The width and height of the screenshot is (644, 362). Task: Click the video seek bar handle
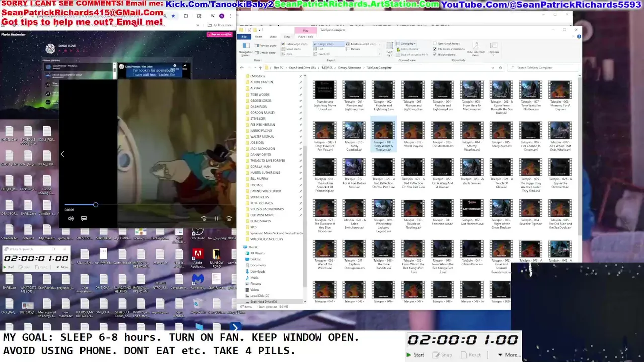point(95,205)
